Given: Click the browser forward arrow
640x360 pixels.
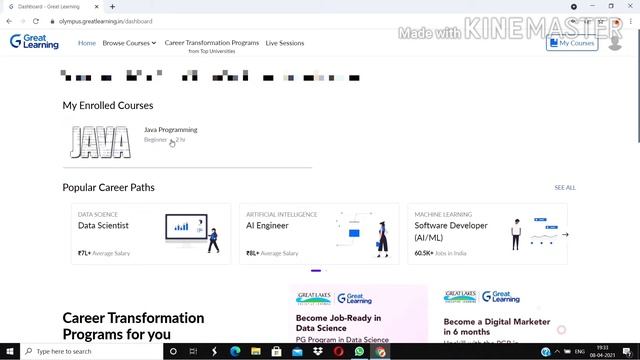Looking at the screenshot, I should coord(23,21).
